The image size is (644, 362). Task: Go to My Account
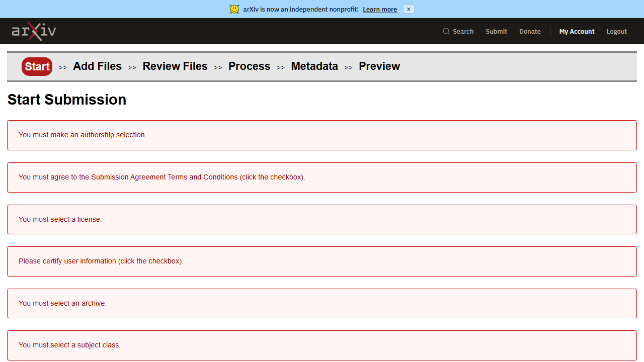(x=577, y=31)
